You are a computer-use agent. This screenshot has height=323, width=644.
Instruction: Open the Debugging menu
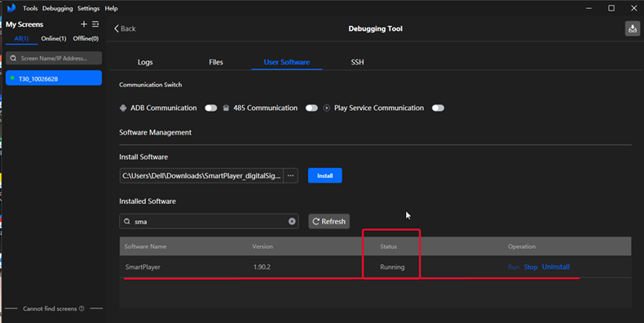click(x=58, y=8)
